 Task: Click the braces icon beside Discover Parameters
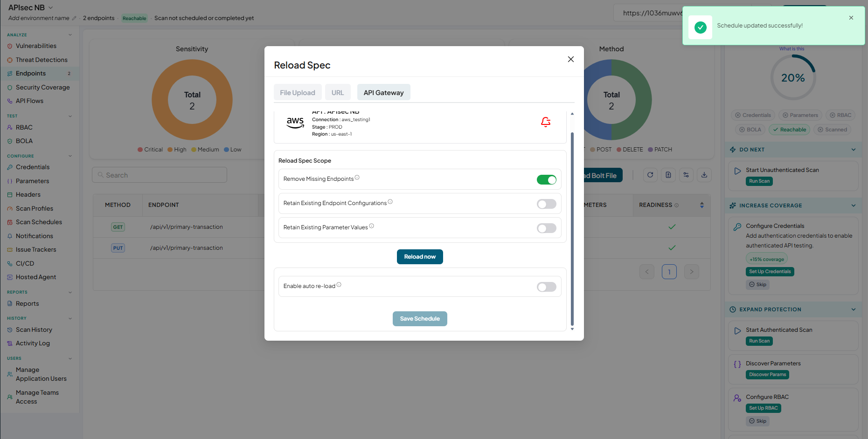point(737,364)
